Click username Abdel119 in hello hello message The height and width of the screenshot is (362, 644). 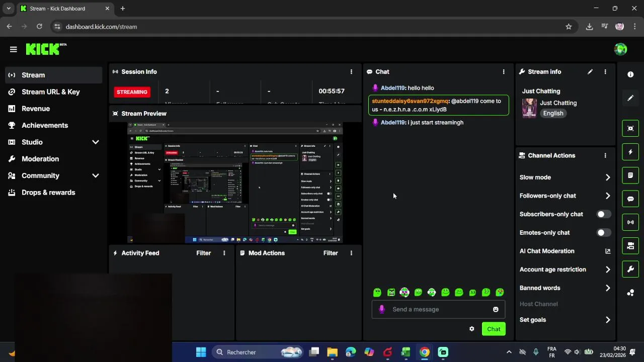tap(393, 88)
